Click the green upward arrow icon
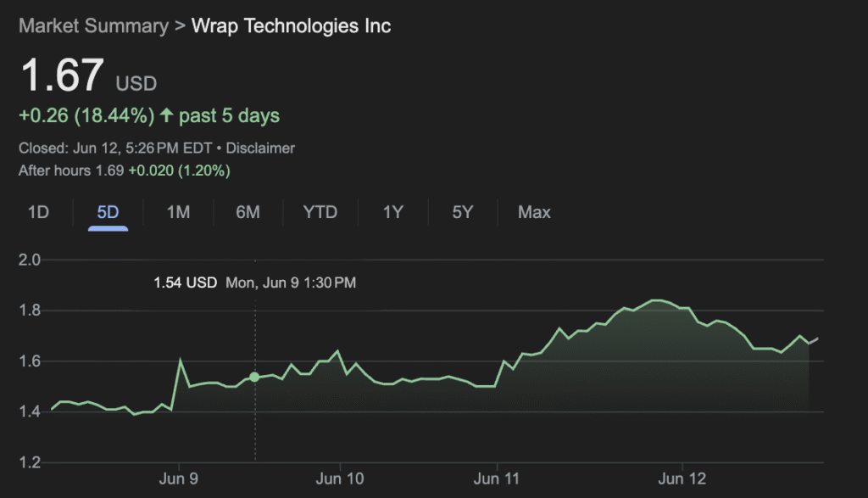 coord(166,115)
